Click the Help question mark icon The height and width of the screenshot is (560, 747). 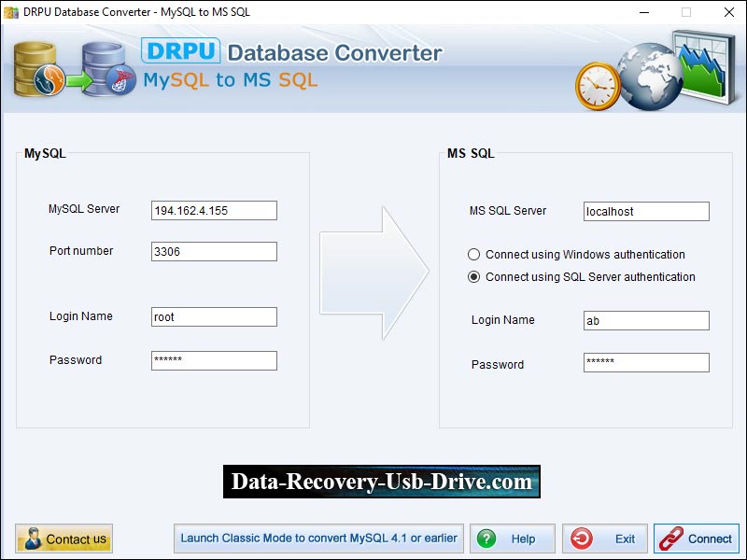(x=486, y=539)
